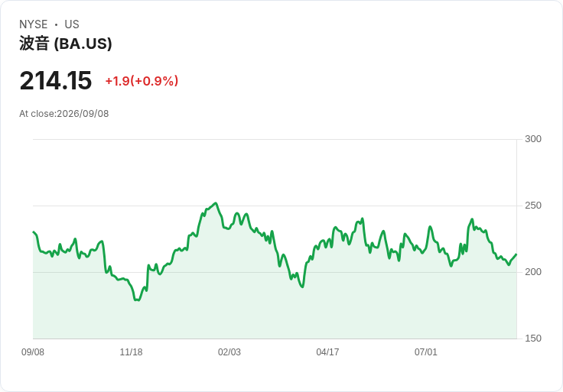
Task: Click the 250 y-axis label
Action: click(533, 206)
